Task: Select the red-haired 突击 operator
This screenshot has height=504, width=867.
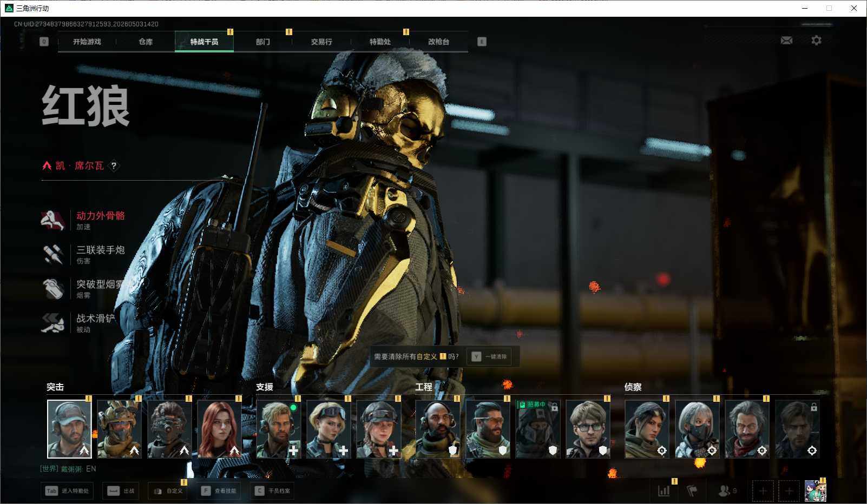Action: click(x=219, y=429)
